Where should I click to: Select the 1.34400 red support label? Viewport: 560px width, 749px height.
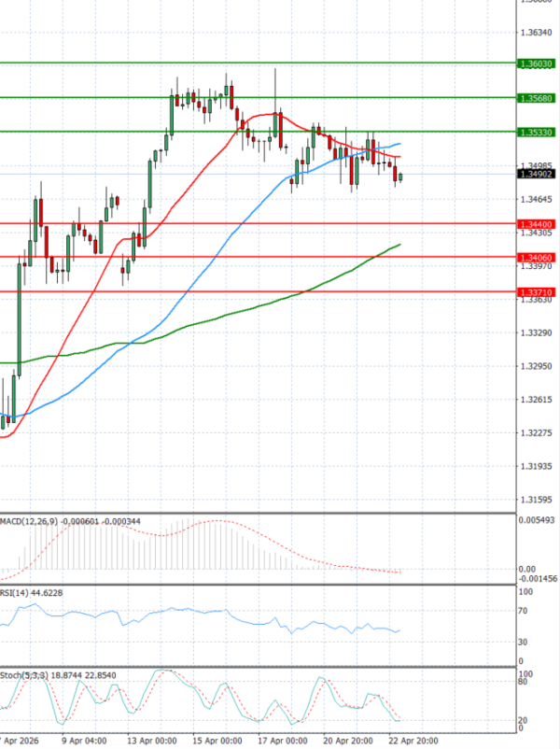[x=535, y=224]
